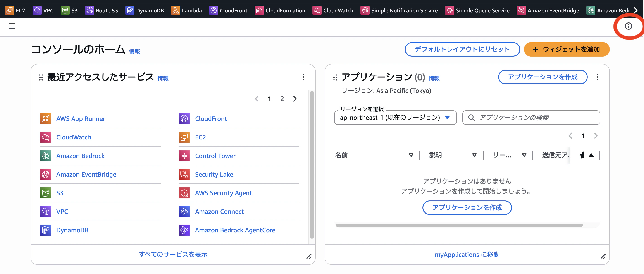Click the AWS App Runner icon
The image size is (644, 274).
click(x=45, y=119)
